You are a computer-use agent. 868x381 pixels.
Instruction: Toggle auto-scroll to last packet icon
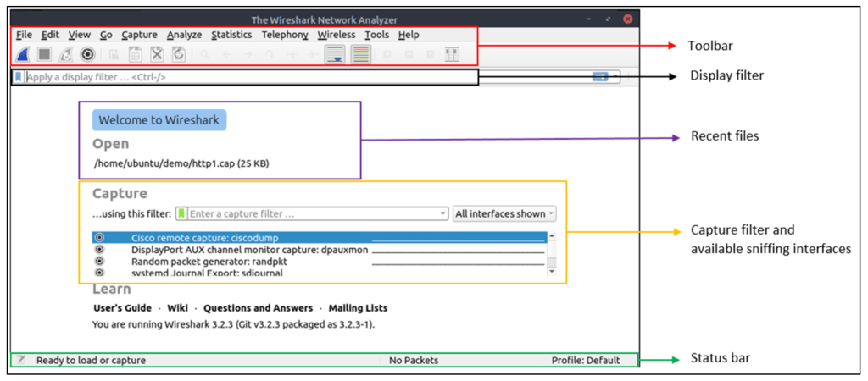tap(336, 54)
